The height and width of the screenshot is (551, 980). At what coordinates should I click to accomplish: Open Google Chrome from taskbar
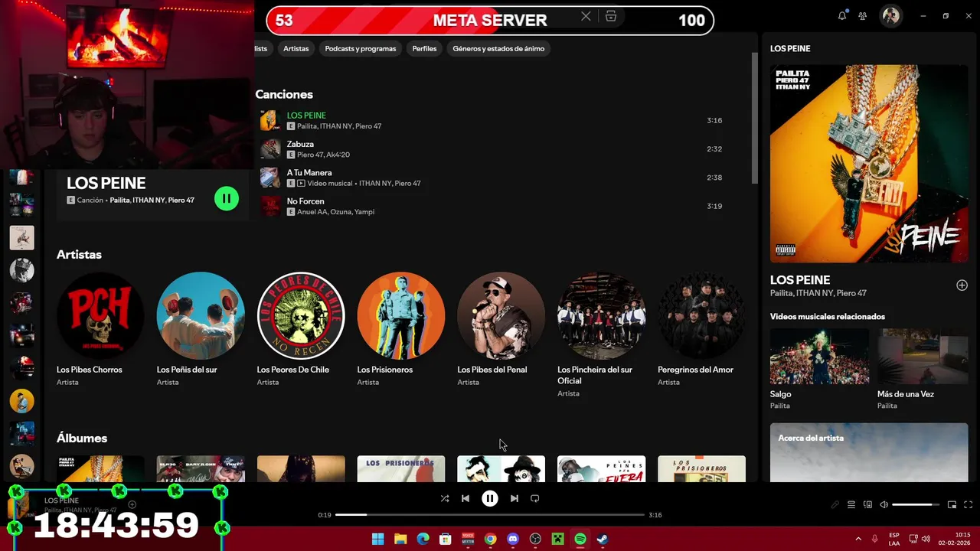[490, 539]
